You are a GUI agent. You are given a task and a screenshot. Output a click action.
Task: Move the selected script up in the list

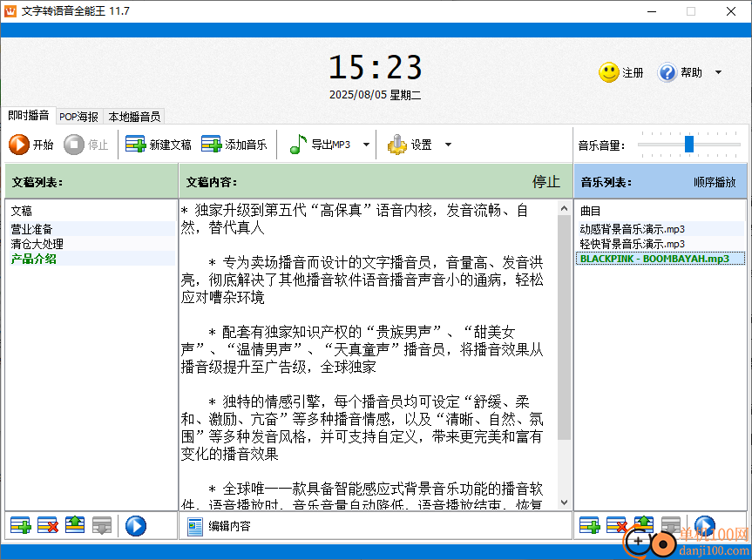(x=76, y=525)
